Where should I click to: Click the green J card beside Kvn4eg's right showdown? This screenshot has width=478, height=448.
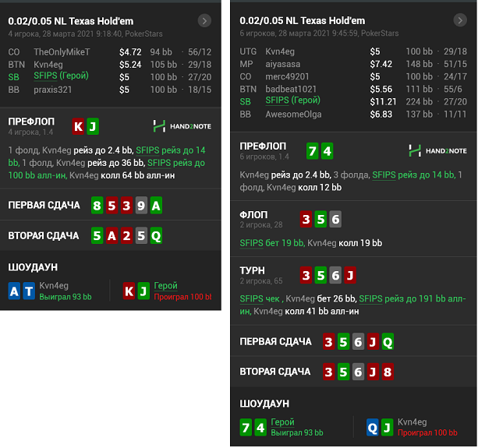point(387,428)
